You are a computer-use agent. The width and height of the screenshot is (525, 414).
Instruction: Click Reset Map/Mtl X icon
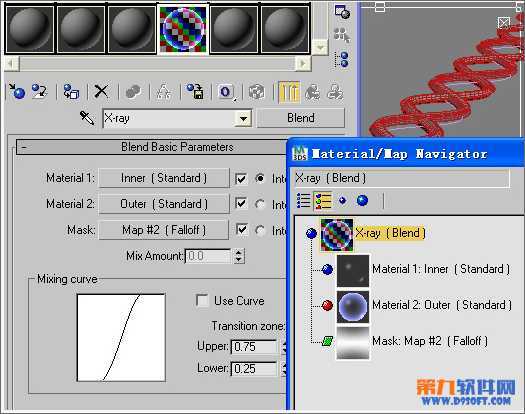point(101,91)
